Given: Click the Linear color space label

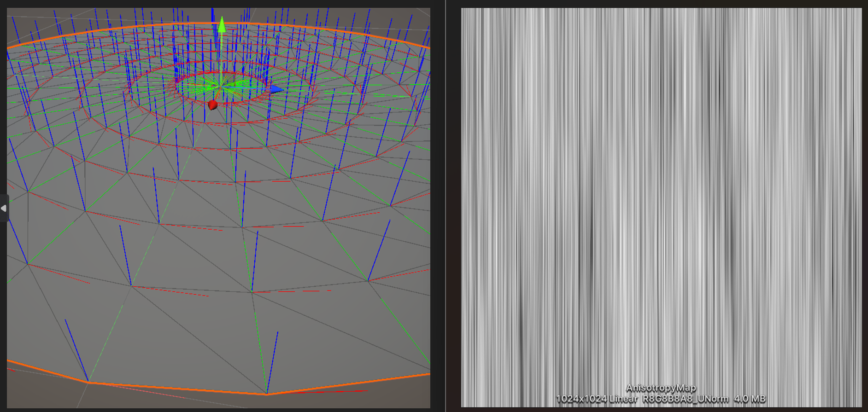Looking at the screenshot, I should point(623,399).
